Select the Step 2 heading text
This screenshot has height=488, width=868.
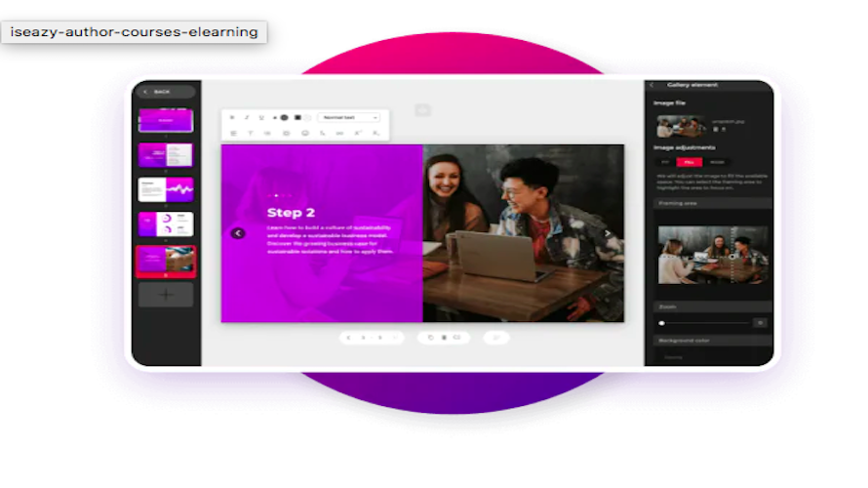coord(291,213)
